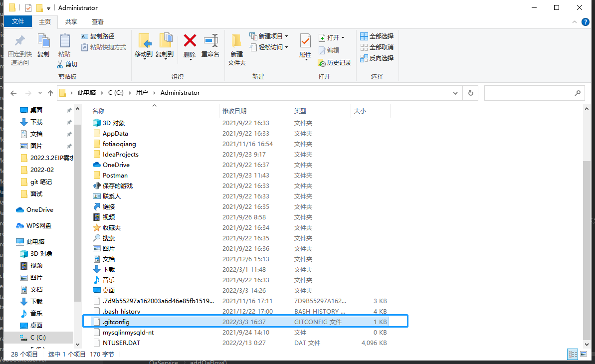595x364 pixels.
Task: Click the red 删除 delete icon
Action: 190,40
